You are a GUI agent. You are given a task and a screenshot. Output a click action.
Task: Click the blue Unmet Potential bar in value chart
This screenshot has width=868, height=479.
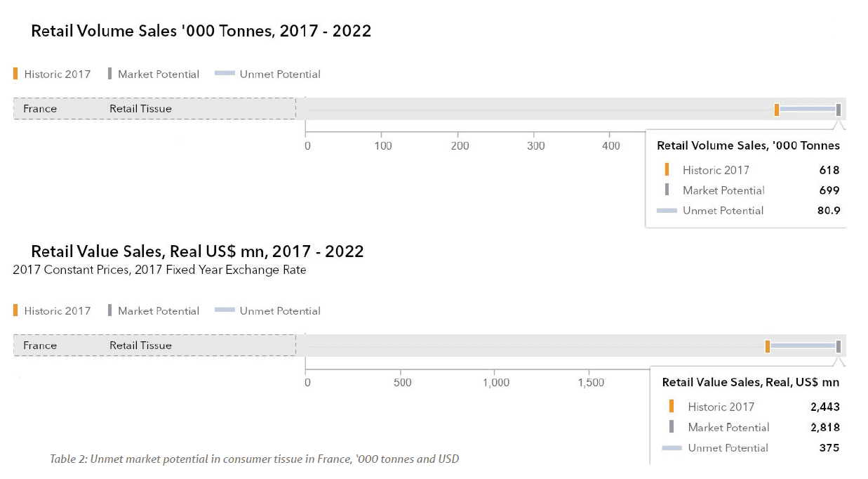click(x=803, y=346)
